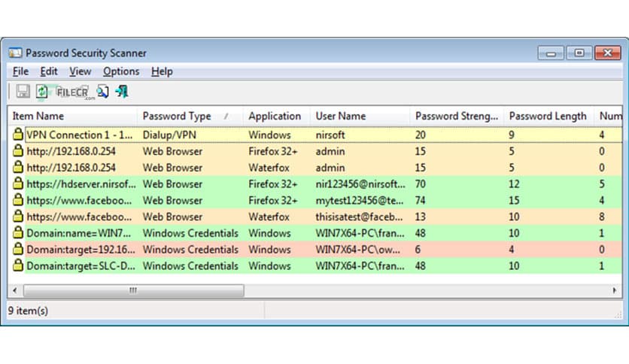
Task: Select the 'https://hdserver.nirsof...' item name
Action: [x=81, y=184]
